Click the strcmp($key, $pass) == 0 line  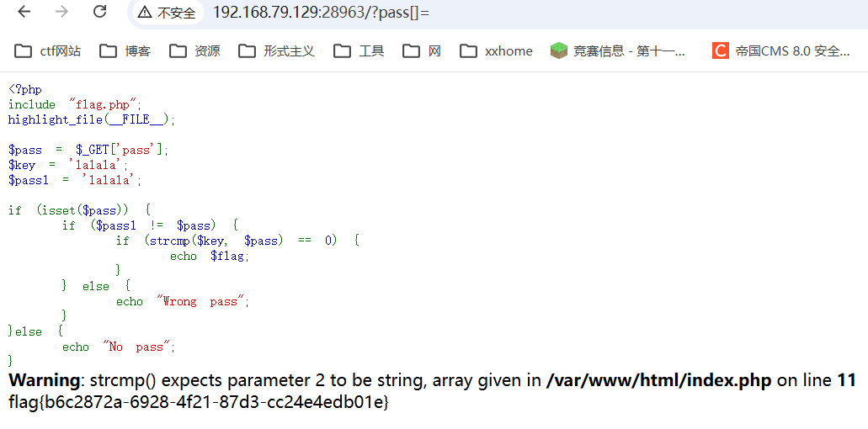tap(238, 241)
